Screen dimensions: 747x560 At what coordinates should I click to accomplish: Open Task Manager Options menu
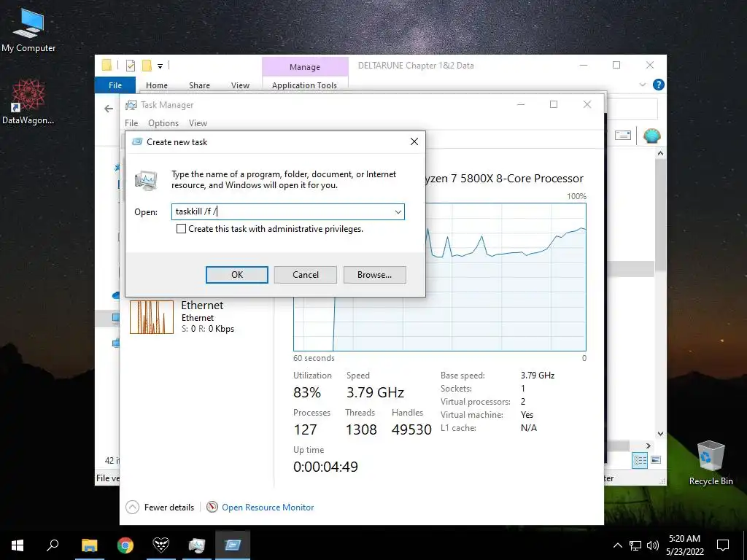coord(163,123)
